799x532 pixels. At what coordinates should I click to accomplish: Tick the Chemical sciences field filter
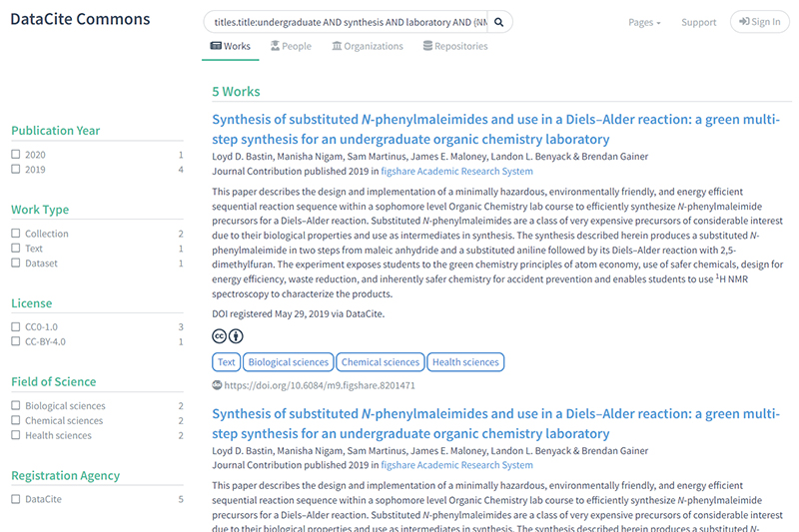(x=16, y=421)
